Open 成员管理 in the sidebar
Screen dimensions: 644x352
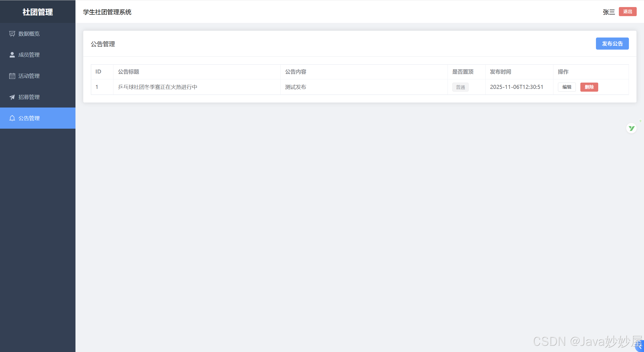[x=38, y=55]
